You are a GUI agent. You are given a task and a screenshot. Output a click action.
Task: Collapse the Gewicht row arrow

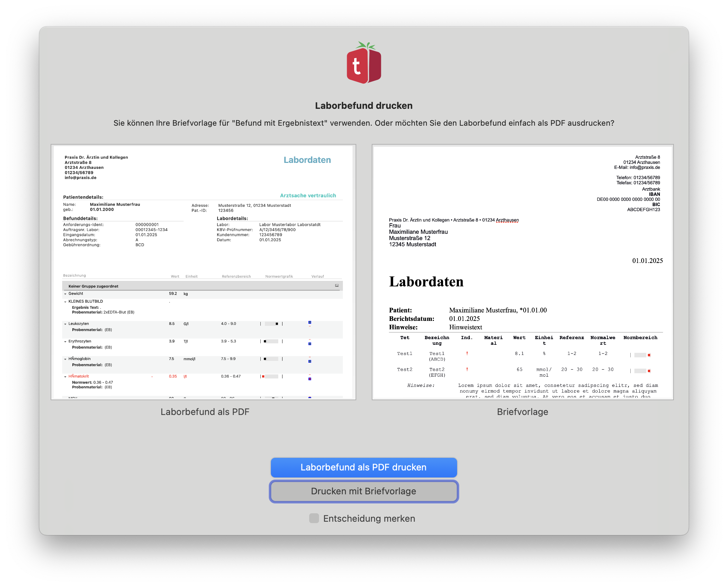[x=65, y=294]
